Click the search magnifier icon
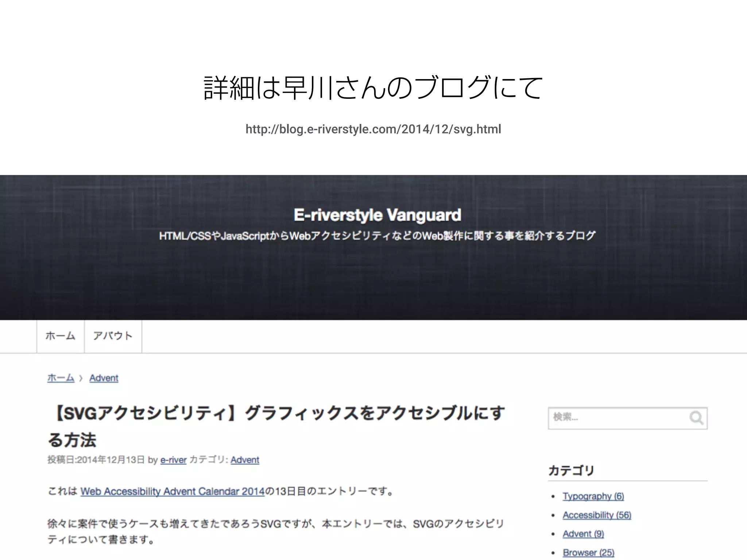747x560 pixels. click(x=696, y=418)
